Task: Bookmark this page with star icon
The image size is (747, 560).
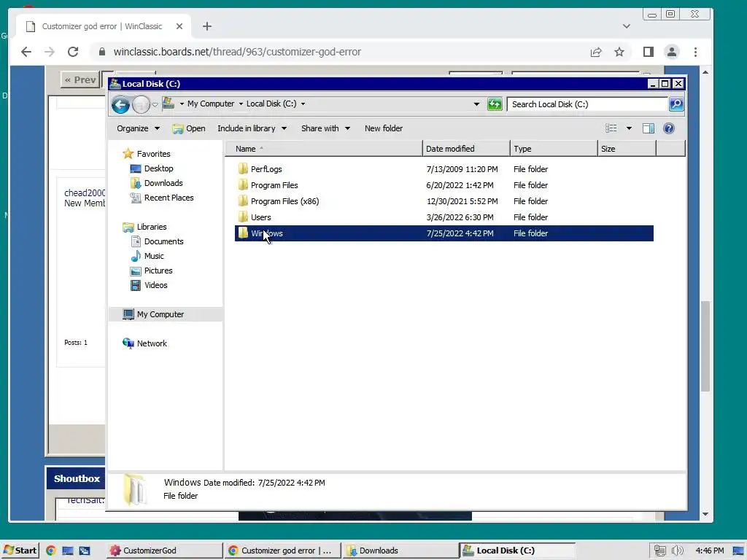Action: (619, 52)
